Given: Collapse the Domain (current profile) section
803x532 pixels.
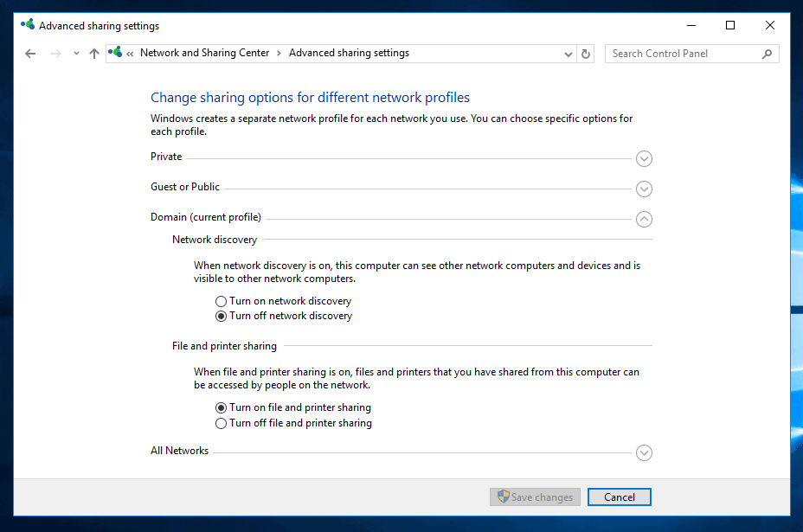Looking at the screenshot, I should click(643, 219).
